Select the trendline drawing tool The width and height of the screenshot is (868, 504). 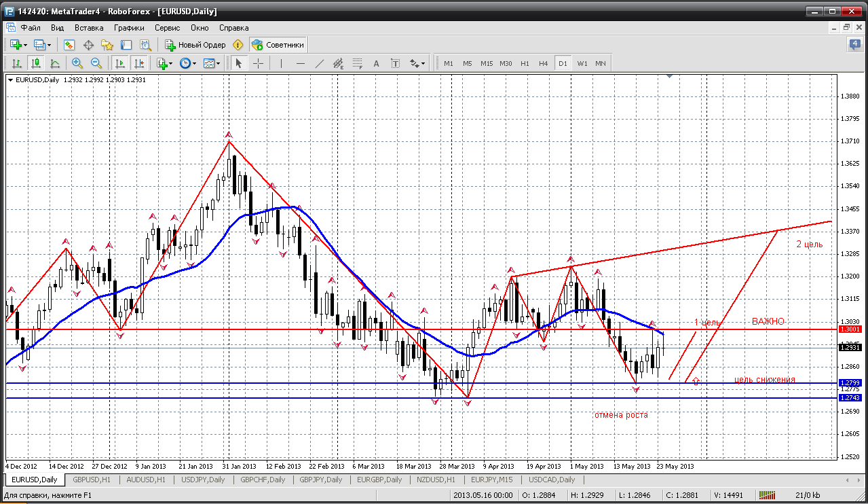(x=319, y=63)
